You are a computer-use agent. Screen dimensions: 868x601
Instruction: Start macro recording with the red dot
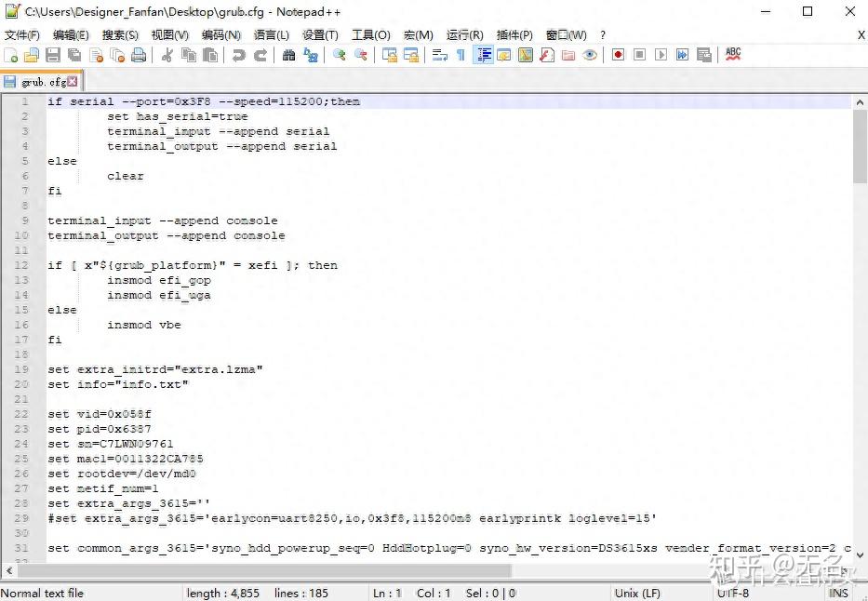pyautogui.click(x=619, y=55)
